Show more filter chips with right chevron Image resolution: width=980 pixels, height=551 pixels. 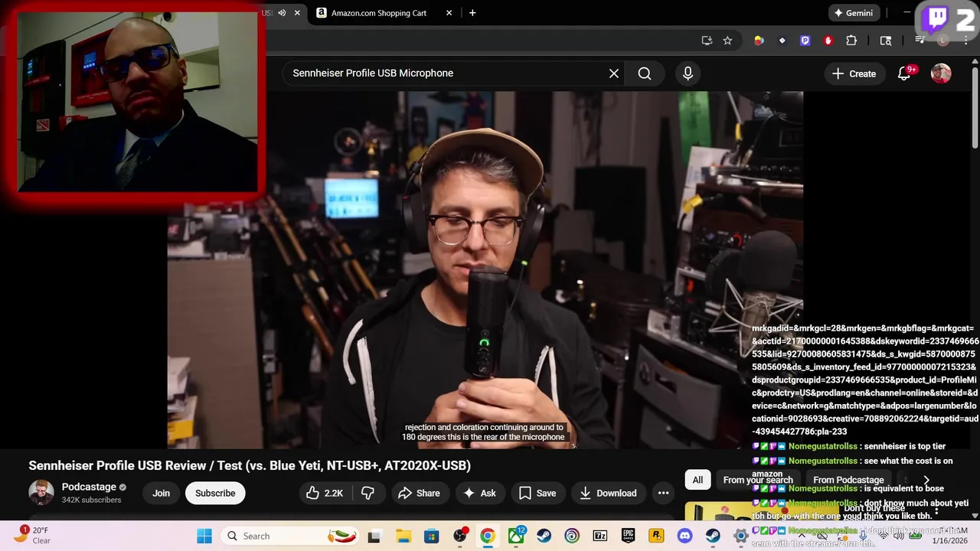[926, 480]
